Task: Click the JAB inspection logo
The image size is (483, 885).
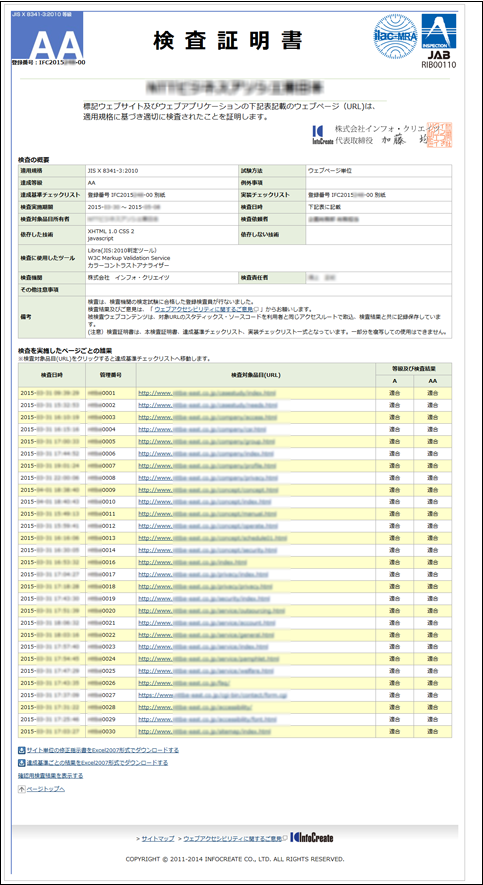Action: click(438, 36)
